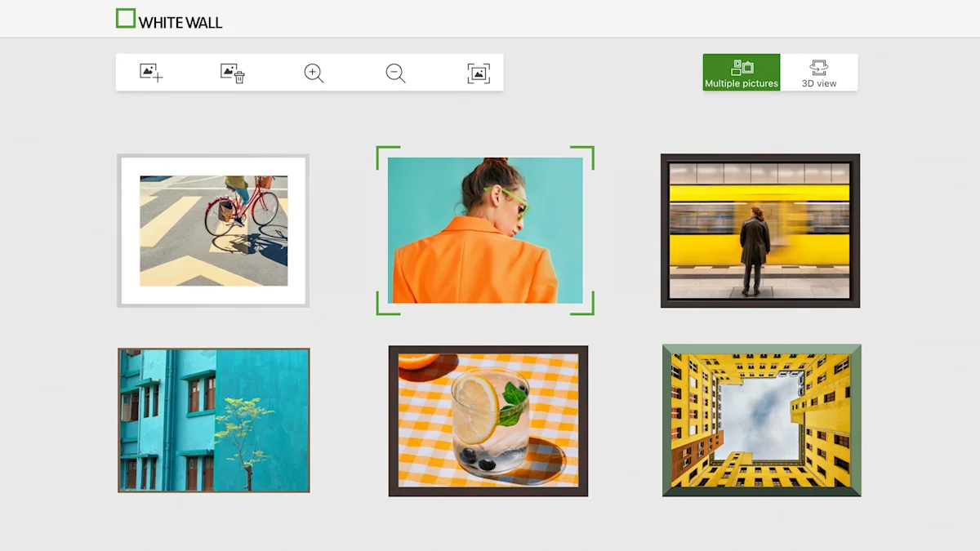Zoom in with the plus magnifier
The width and height of the screenshot is (980, 551).
pos(314,73)
